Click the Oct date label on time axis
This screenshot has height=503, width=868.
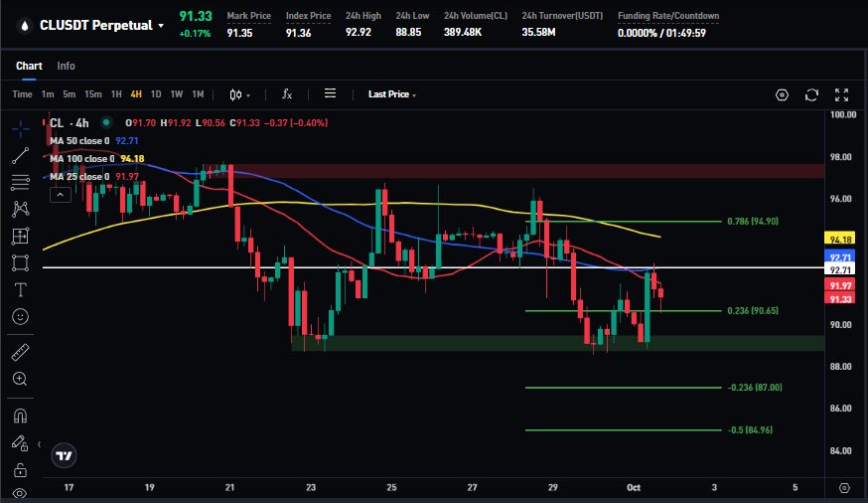pos(634,487)
